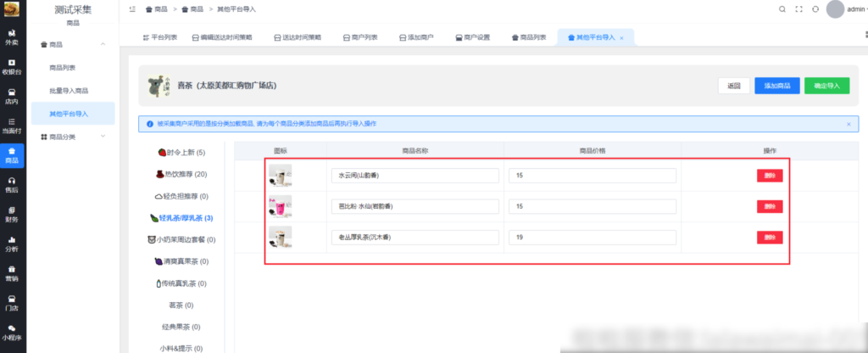Screen dimensions: 868x353
Task: Click the blue 添加商品 button
Action: 776,86
